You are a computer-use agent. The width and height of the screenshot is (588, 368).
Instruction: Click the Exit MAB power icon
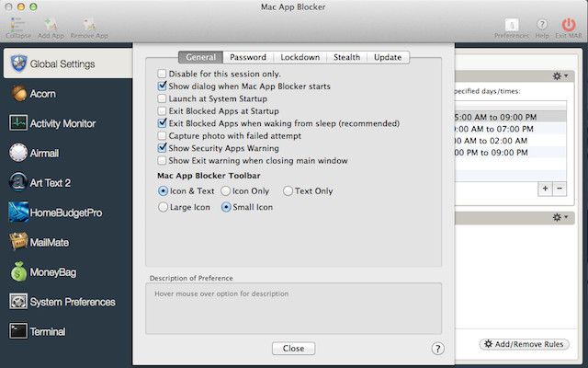point(569,25)
